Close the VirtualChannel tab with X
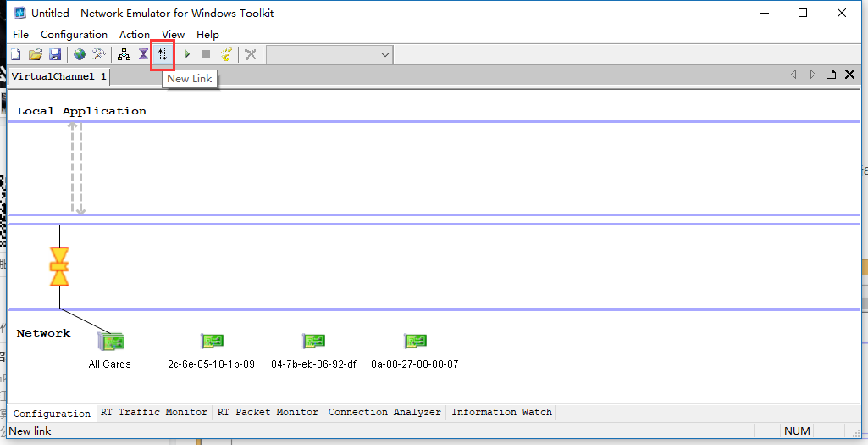This screenshot has width=868, height=445. pyautogui.click(x=849, y=75)
